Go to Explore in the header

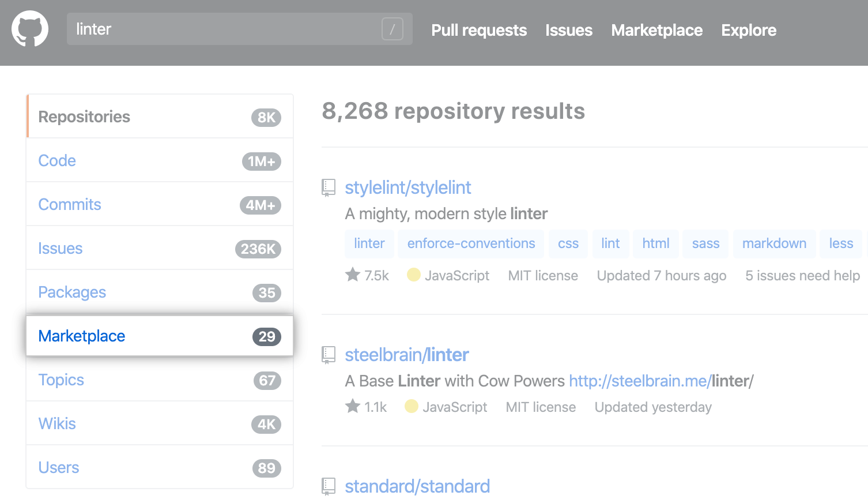coord(748,30)
